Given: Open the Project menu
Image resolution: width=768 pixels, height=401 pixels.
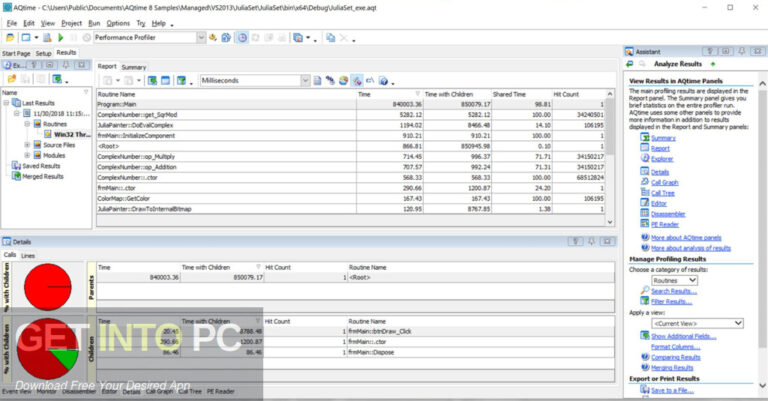Looking at the screenshot, I should (72, 23).
